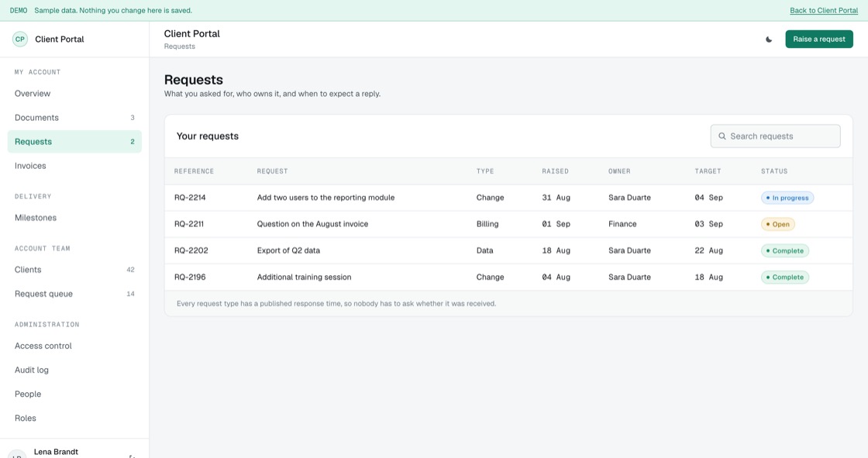Open Access control in the sidebar
Screen dimensions: 868x458
[74, 346]
